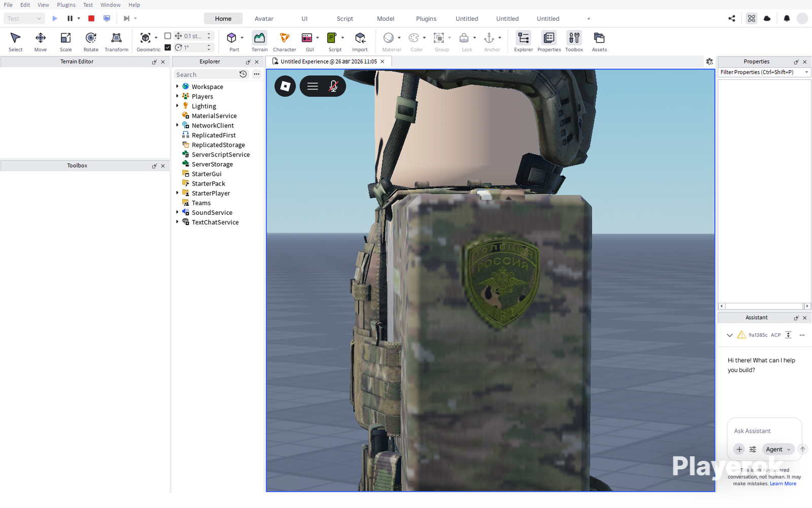The image size is (812, 508).
Task: Expand the StarterPlayer tree node
Action: tap(177, 193)
